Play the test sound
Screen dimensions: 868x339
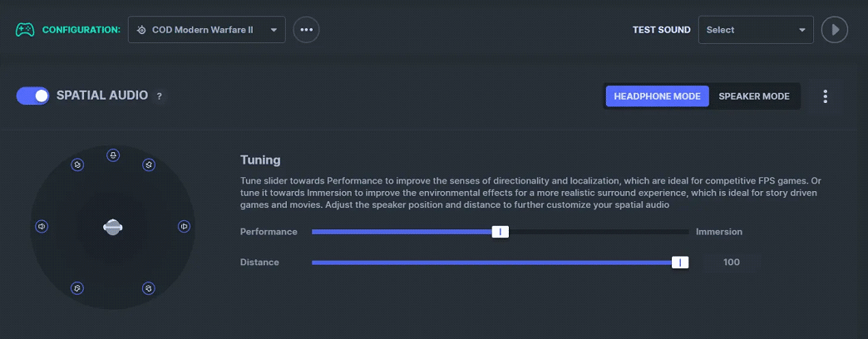pyautogui.click(x=835, y=30)
